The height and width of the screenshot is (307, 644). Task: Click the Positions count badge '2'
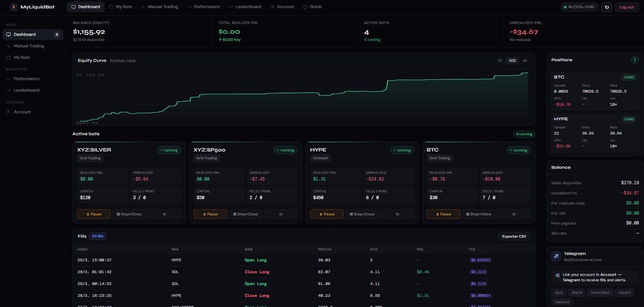point(634,60)
